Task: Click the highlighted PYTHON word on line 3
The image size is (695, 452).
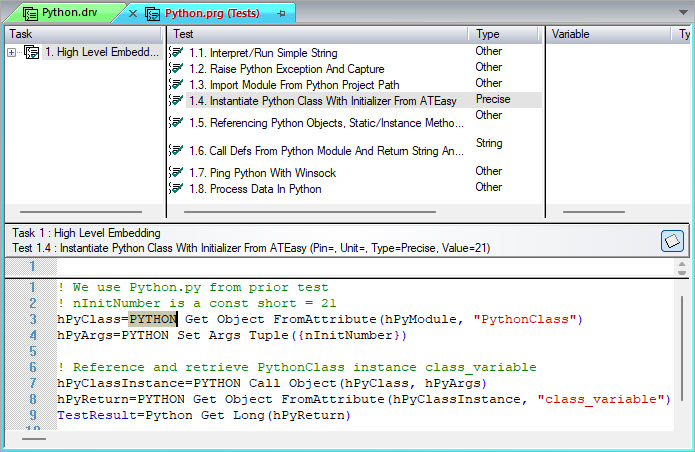Action: (153, 319)
